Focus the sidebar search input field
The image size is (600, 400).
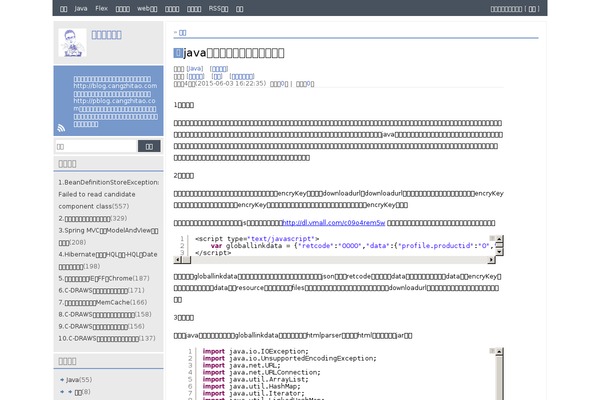point(96,146)
